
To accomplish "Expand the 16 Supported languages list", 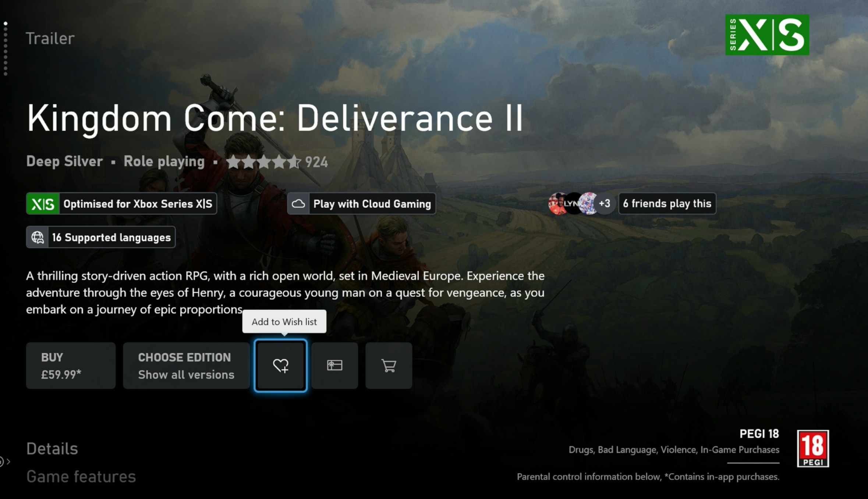I will [x=111, y=237].
